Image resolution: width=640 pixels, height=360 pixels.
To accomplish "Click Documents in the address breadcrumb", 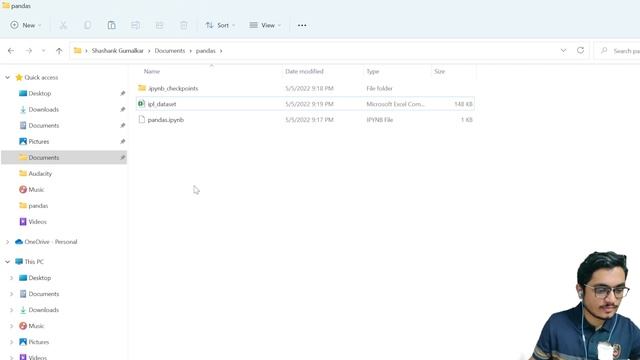I will pyautogui.click(x=170, y=51).
